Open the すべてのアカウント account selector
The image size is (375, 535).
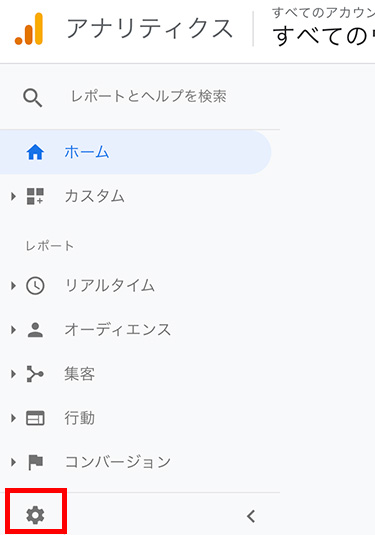323,29
